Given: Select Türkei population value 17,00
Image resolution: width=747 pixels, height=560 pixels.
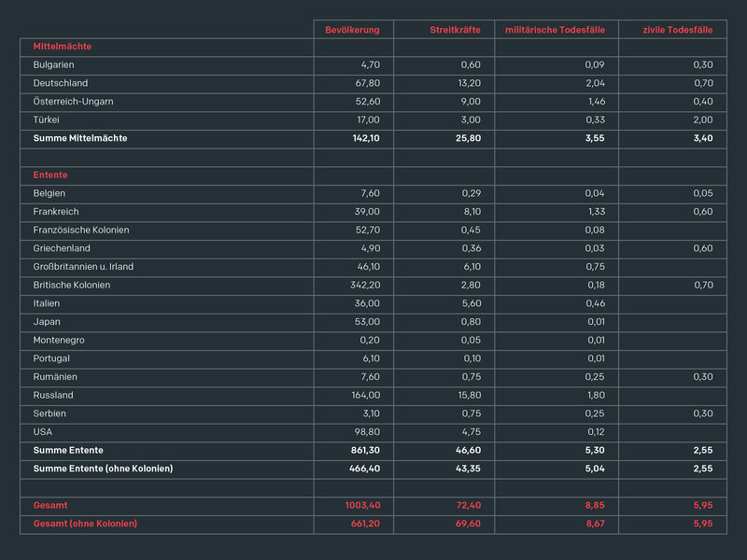Looking at the screenshot, I should (369, 120).
